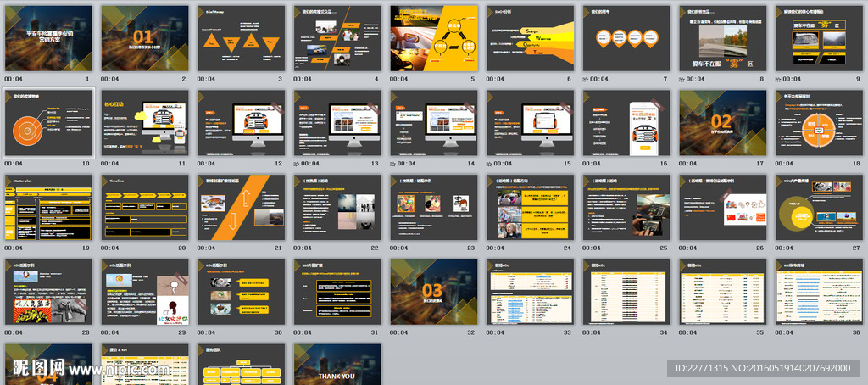This screenshot has height=385, width=868.
Task: Select slide 29 thumbnail
Action: [x=145, y=292]
